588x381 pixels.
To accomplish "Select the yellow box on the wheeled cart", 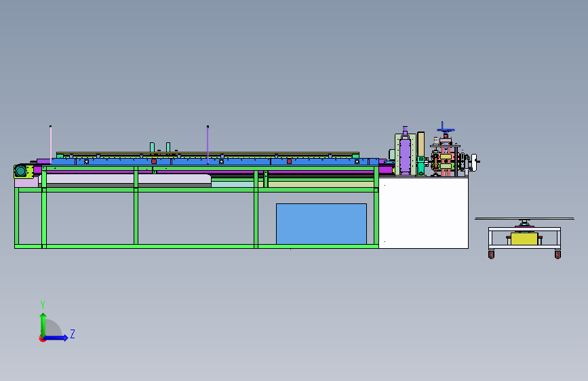I will (524, 239).
